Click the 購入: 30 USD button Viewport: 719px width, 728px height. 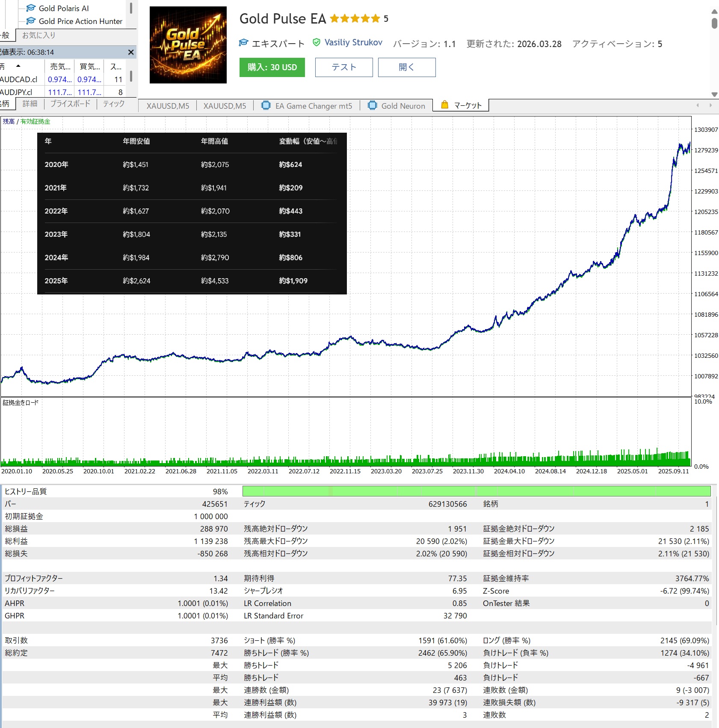pyautogui.click(x=272, y=67)
